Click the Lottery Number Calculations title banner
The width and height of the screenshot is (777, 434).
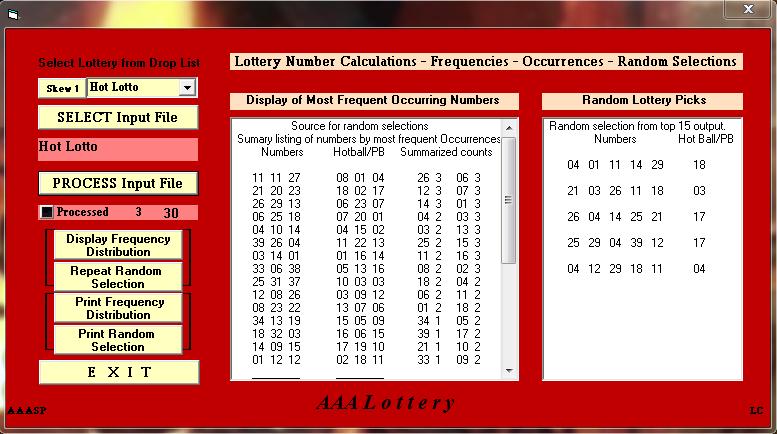coord(486,61)
